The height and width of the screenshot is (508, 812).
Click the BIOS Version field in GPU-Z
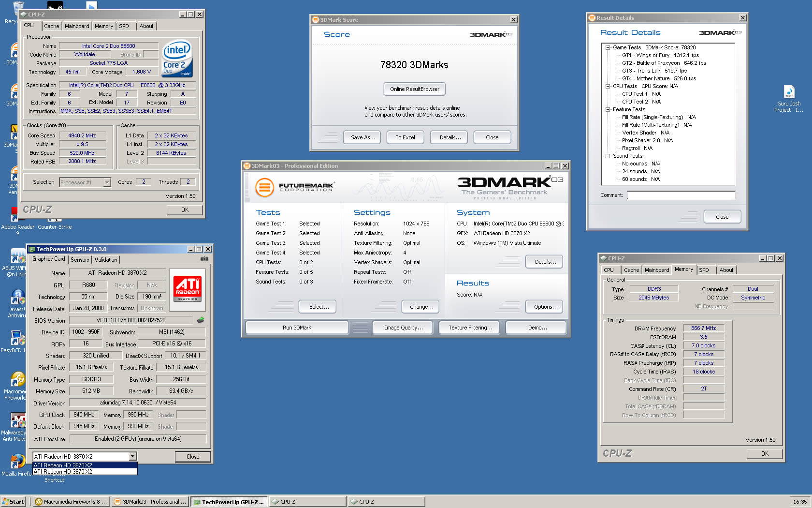coord(131,320)
